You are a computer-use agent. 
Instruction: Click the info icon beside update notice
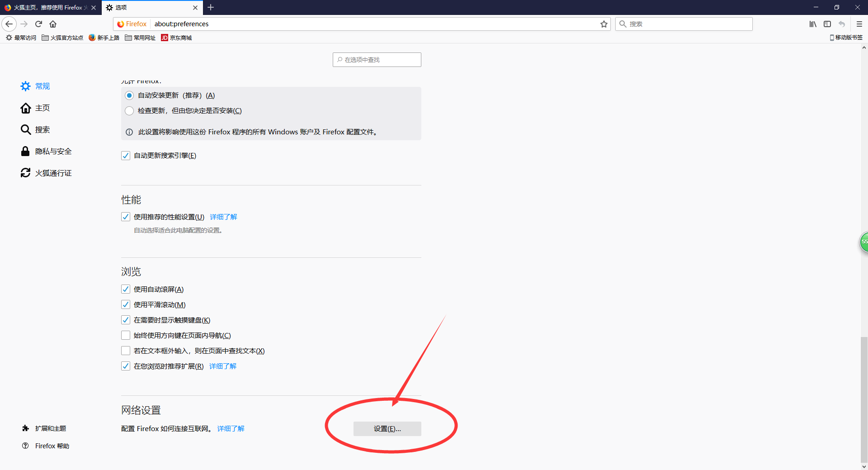[x=129, y=132]
